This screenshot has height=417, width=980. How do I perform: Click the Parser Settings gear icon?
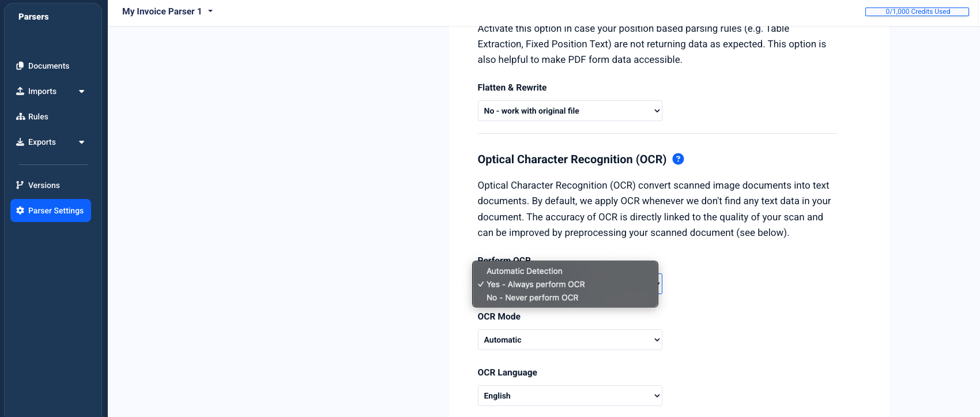[x=20, y=211]
